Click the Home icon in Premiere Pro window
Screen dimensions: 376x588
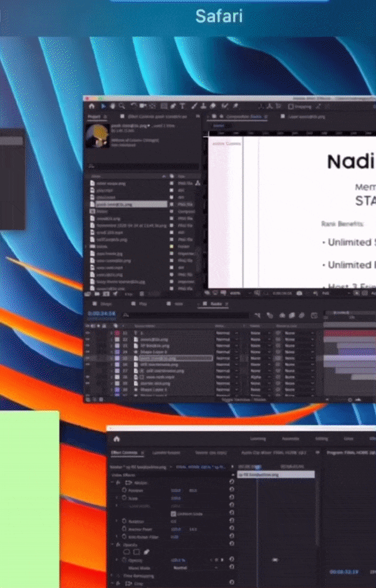(x=117, y=438)
